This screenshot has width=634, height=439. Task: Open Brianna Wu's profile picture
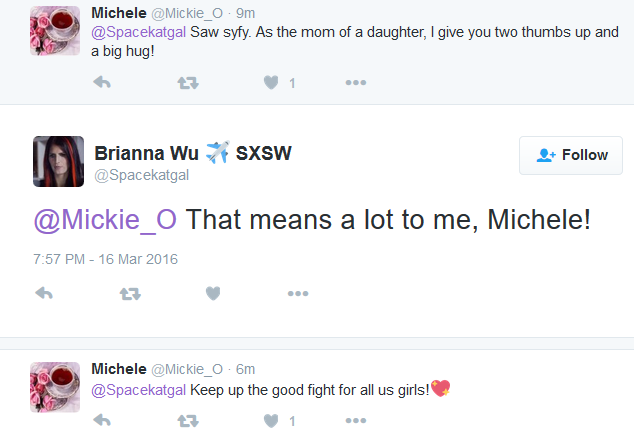point(59,161)
